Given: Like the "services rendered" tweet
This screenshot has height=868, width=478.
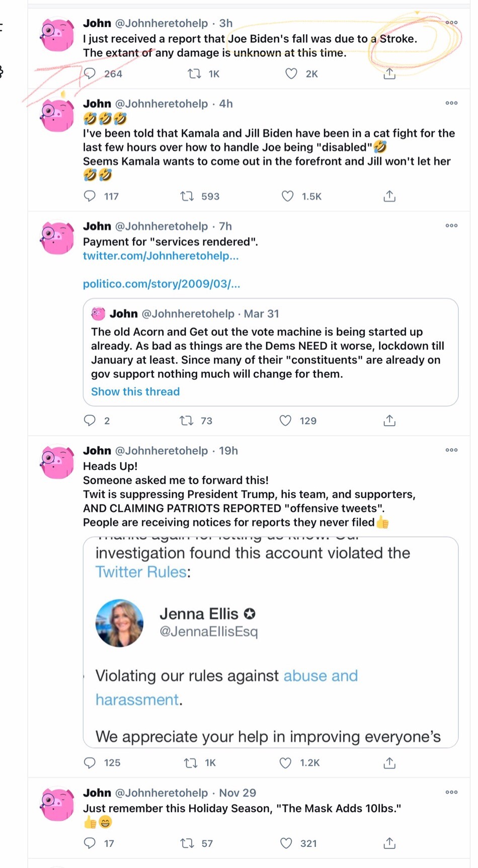Looking at the screenshot, I should tap(285, 421).
